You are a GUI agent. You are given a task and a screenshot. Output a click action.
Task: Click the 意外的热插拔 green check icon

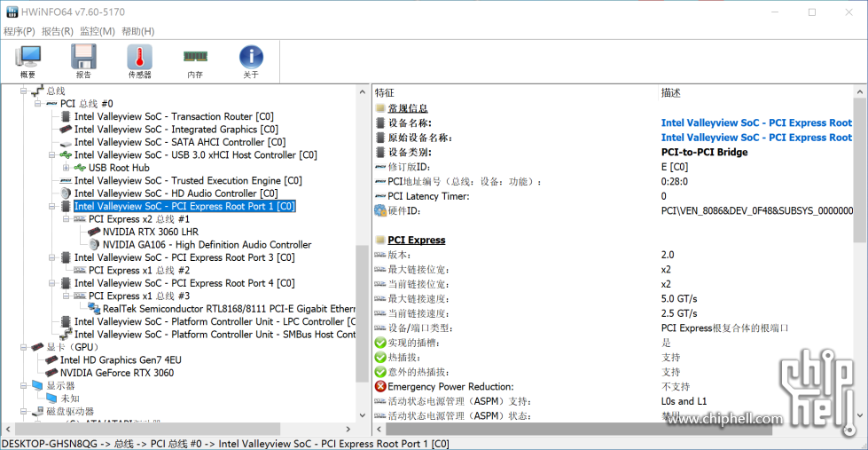point(380,372)
